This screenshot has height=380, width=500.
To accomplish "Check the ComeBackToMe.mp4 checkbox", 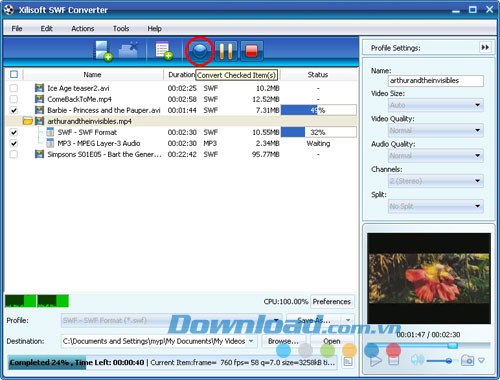I will [x=13, y=99].
